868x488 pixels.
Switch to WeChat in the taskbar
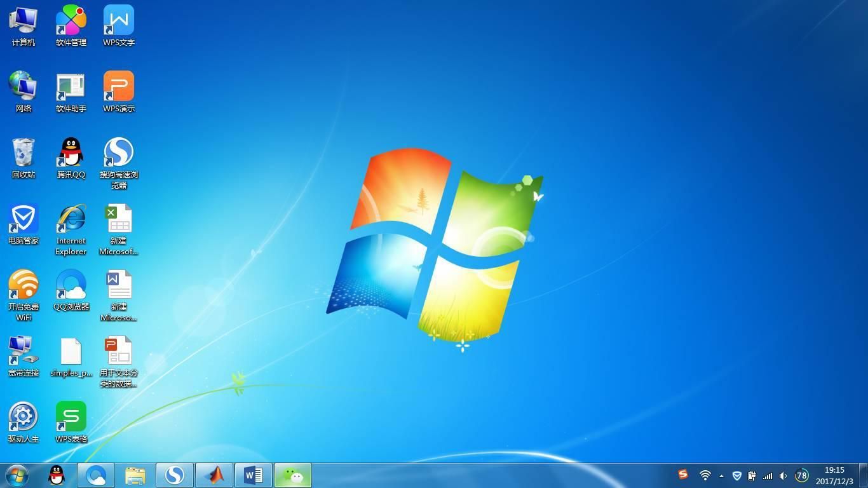[293, 475]
